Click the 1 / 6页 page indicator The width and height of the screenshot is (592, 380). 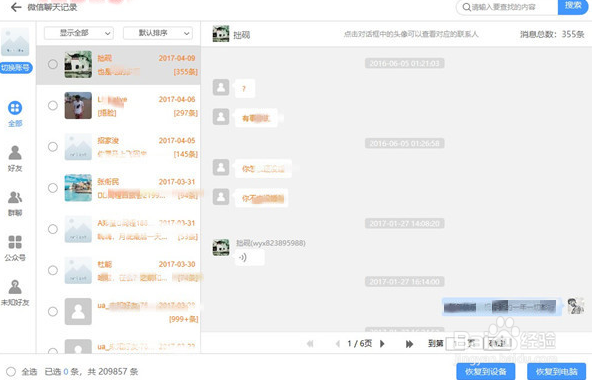coord(360,343)
